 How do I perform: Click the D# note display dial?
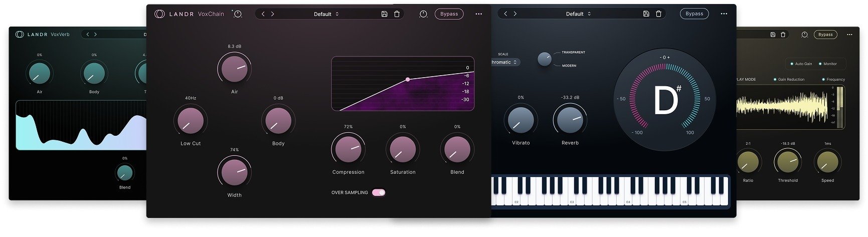[x=664, y=98]
